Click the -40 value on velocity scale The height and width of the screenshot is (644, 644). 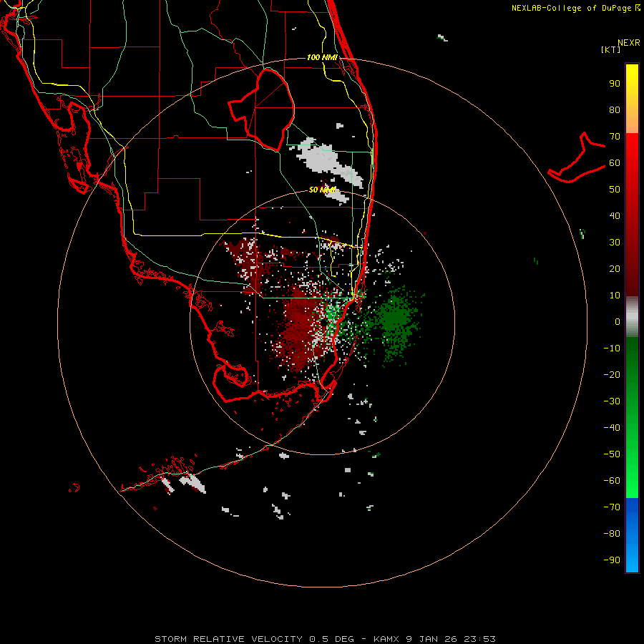(x=612, y=428)
